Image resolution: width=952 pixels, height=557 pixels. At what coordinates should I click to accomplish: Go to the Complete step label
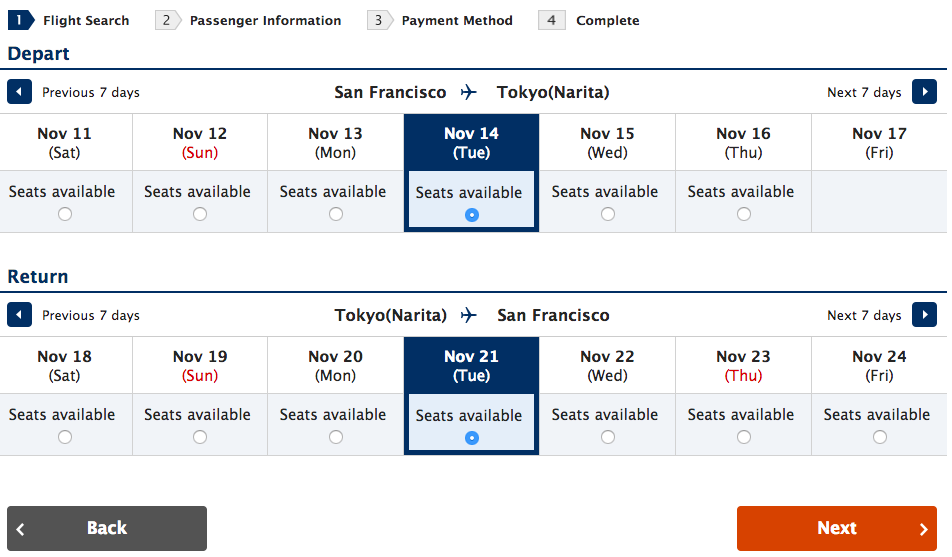[x=608, y=21]
